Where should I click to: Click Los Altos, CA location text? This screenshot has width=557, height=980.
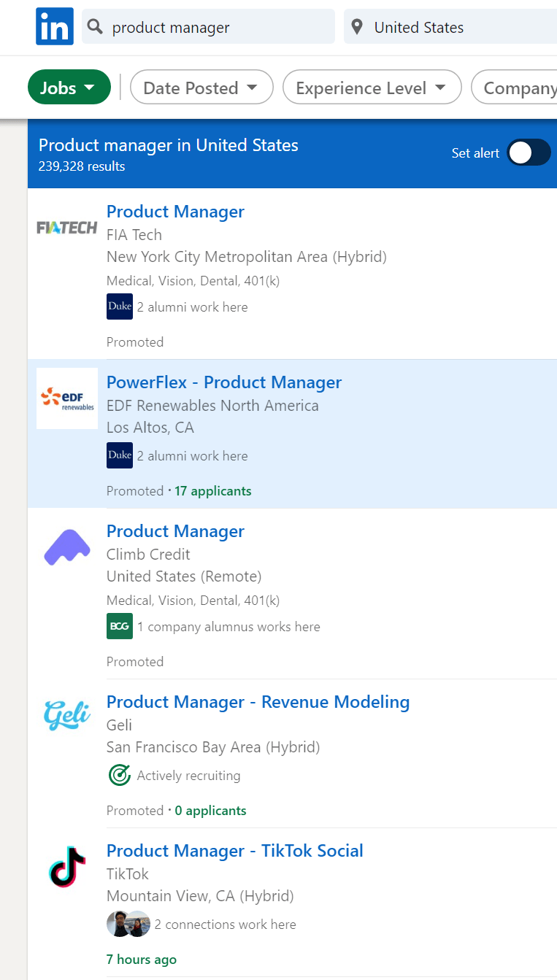click(150, 428)
